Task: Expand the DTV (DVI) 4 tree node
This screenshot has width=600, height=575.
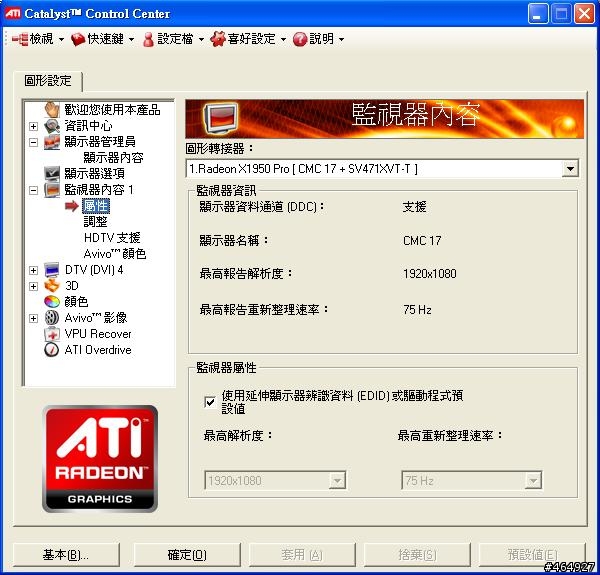Action: point(34,270)
